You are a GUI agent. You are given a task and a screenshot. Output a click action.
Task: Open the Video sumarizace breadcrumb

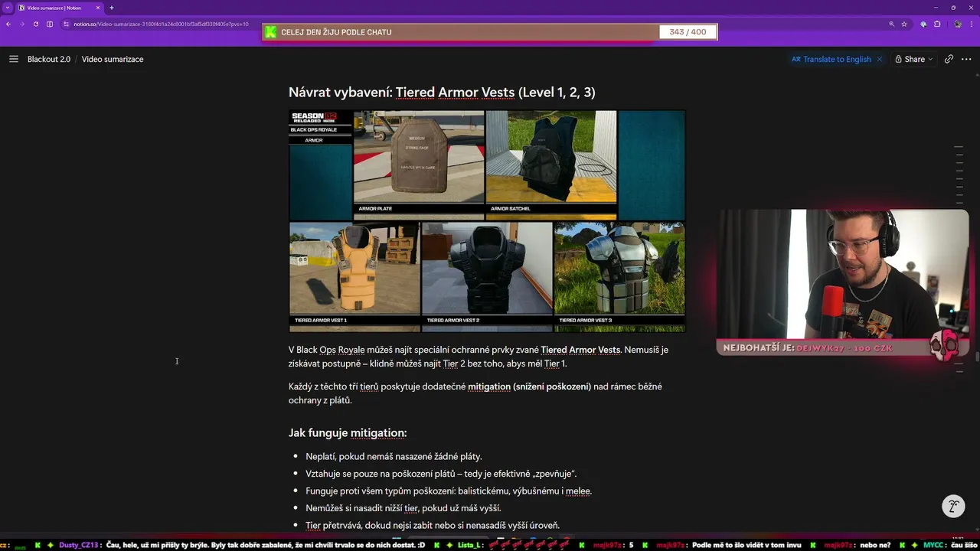[x=113, y=59]
